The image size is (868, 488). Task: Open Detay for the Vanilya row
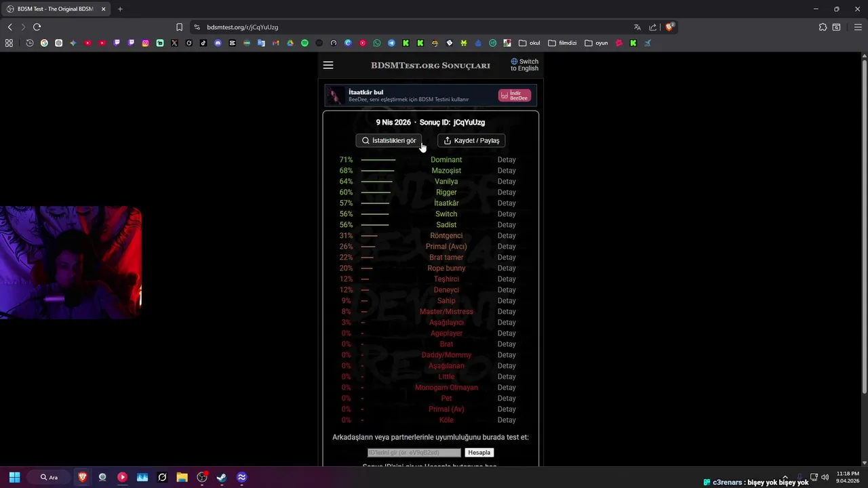tap(507, 182)
